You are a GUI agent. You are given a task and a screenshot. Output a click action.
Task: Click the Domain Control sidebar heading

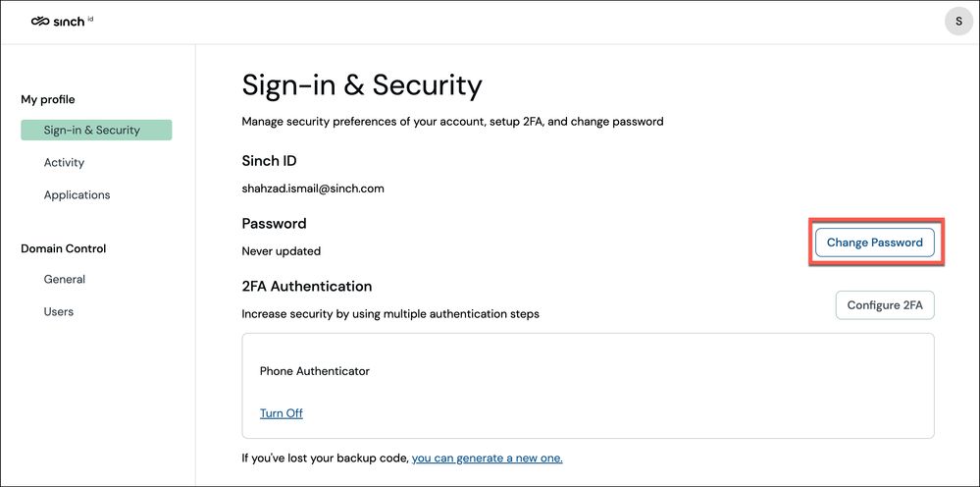[64, 248]
